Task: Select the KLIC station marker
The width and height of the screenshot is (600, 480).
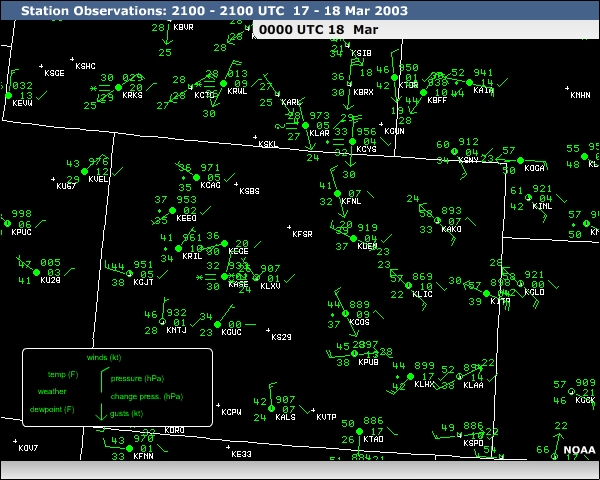Action: click(408, 286)
